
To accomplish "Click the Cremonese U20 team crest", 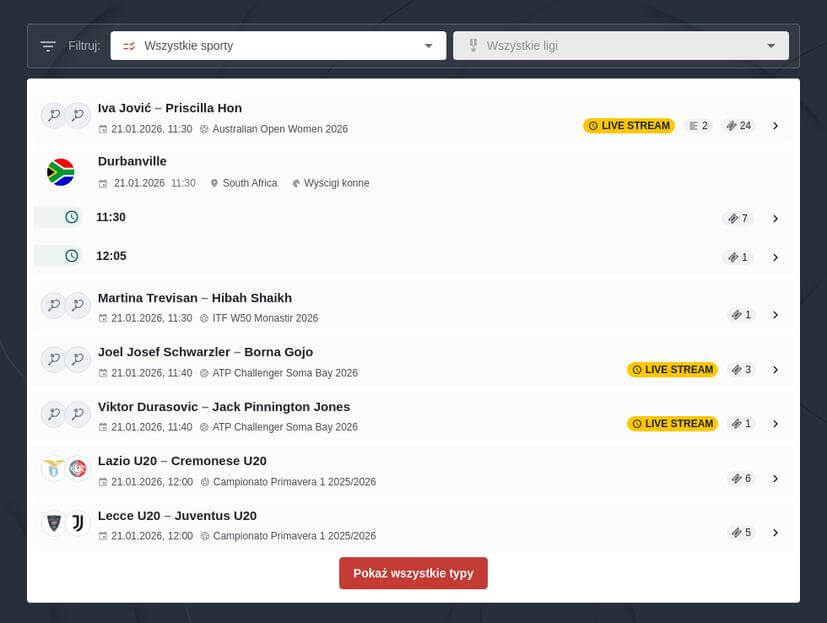I will (x=78, y=468).
